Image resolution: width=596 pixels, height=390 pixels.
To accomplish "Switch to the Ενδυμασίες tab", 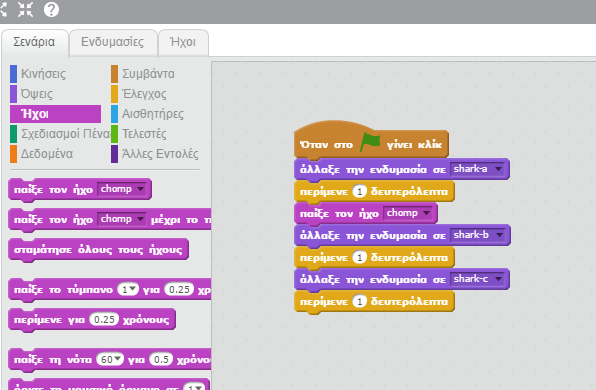I will pos(113,42).
